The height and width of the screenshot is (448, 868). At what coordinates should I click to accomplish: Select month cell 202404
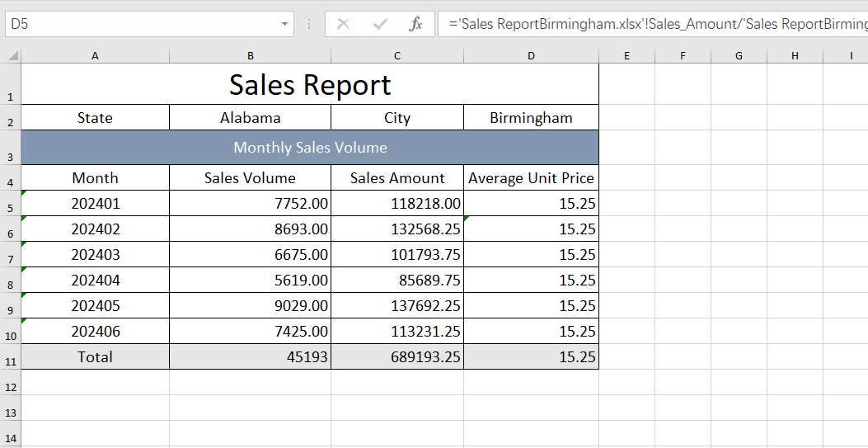point(96,280)
